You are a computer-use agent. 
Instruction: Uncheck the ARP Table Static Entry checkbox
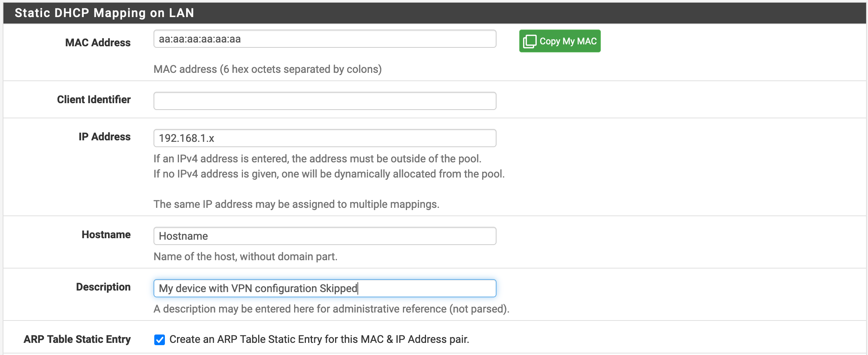(x=160, y=339)
